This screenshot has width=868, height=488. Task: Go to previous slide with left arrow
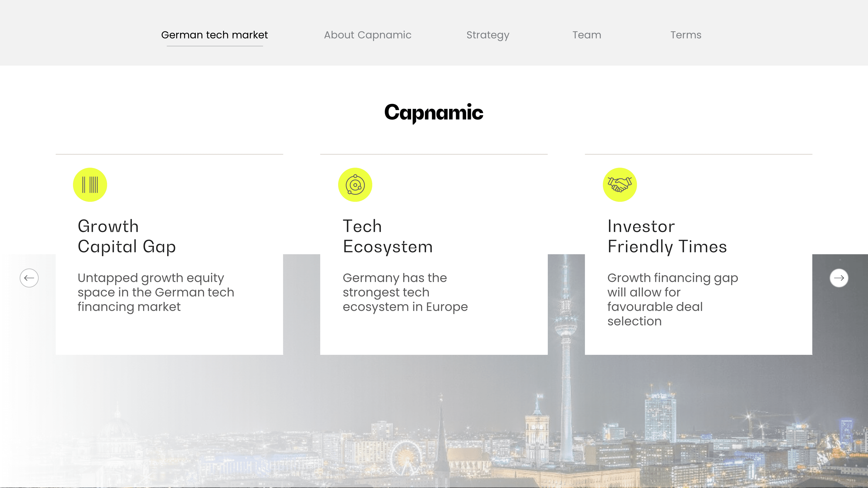coord(29,278)
